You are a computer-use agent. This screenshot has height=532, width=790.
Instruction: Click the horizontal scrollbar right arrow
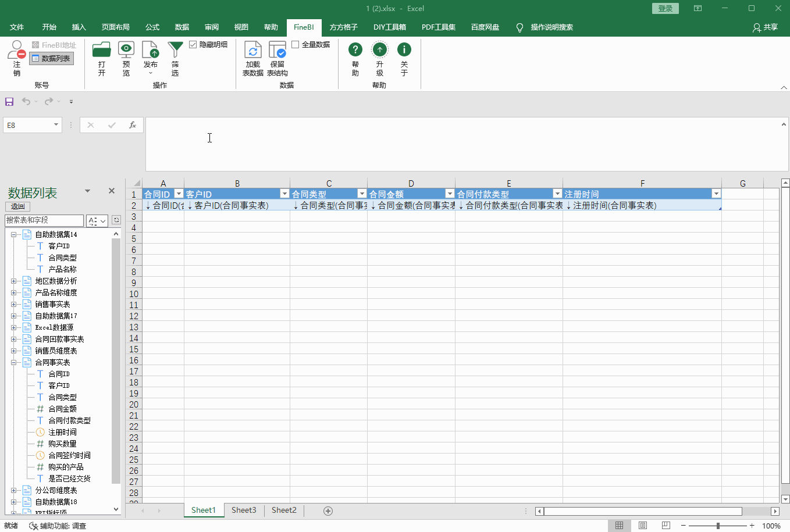click(775, 511)
